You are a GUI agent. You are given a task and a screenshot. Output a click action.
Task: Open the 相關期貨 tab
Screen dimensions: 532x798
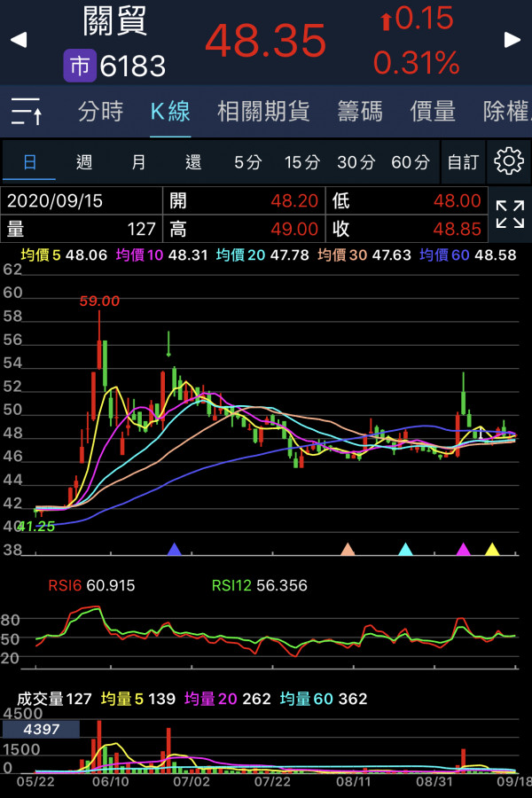coord(263,112)
